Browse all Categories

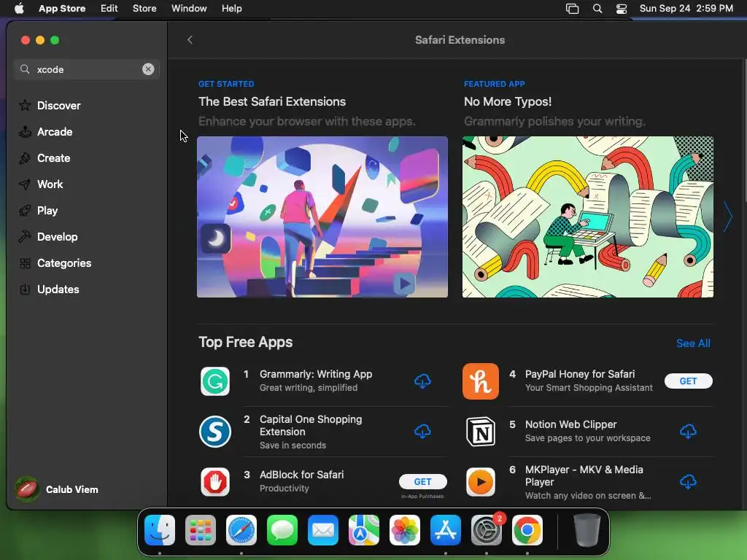click(55, 262)
